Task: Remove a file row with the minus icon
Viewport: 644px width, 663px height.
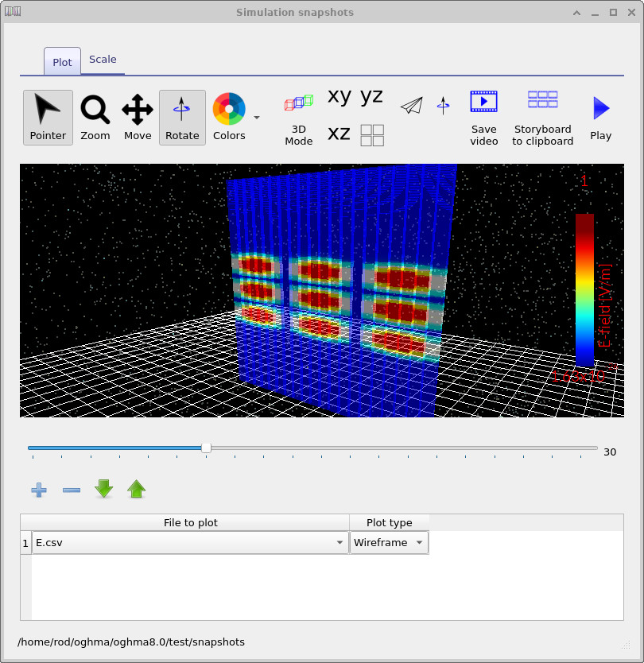Action: click(71, 490)
